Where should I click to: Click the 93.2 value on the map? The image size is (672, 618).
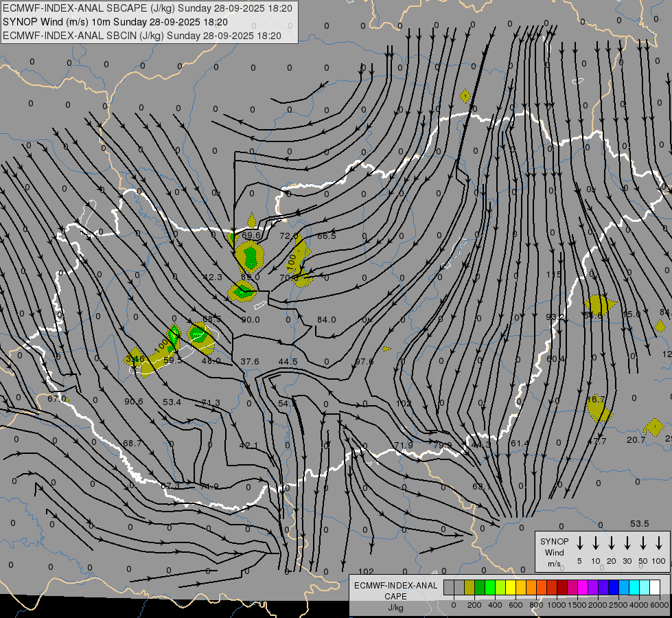coord(555,317)
